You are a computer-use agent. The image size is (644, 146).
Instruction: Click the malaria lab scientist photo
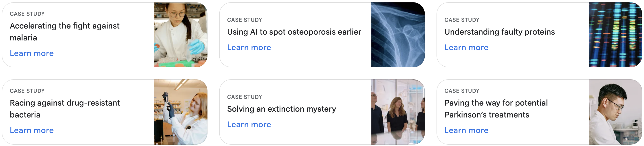point(181,35)
